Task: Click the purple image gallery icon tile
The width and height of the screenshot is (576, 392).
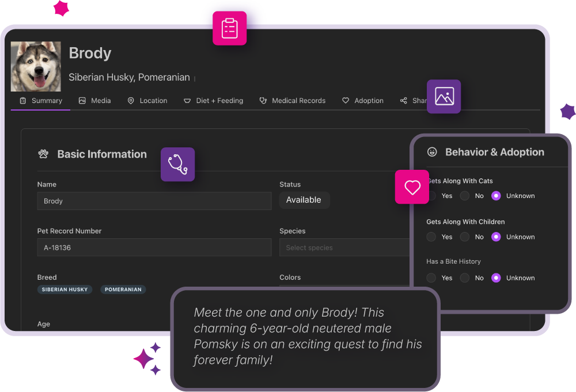Action: click(444, 97)
